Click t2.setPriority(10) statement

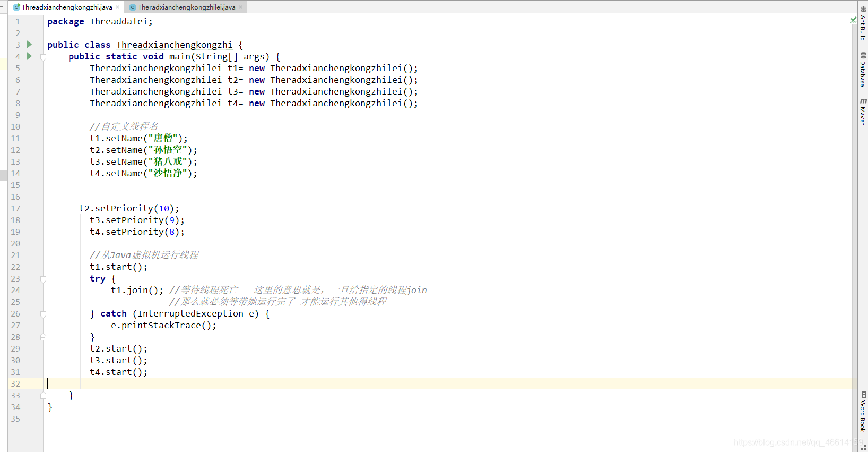click(x=129, y=208)
